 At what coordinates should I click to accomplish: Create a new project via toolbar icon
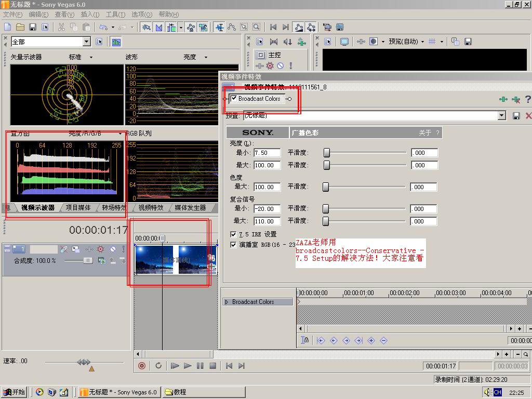[7, 27]
